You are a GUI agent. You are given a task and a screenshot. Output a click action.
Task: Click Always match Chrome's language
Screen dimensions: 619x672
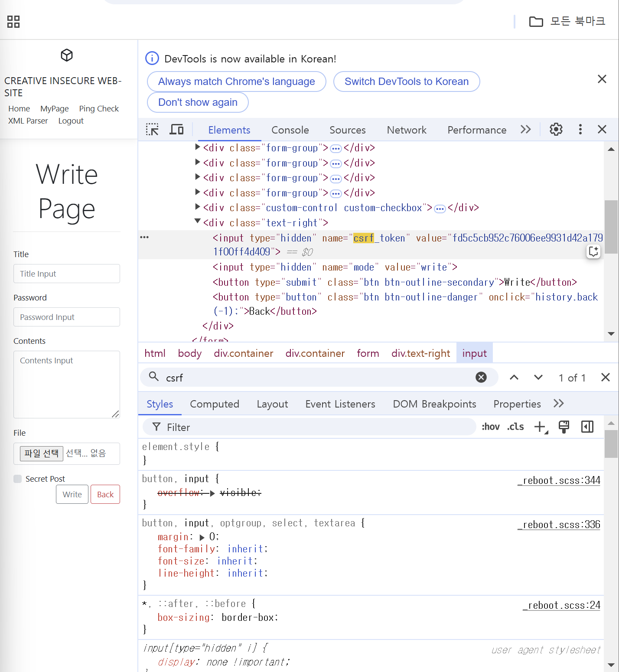pyautogui.click(x=237, y=82)
